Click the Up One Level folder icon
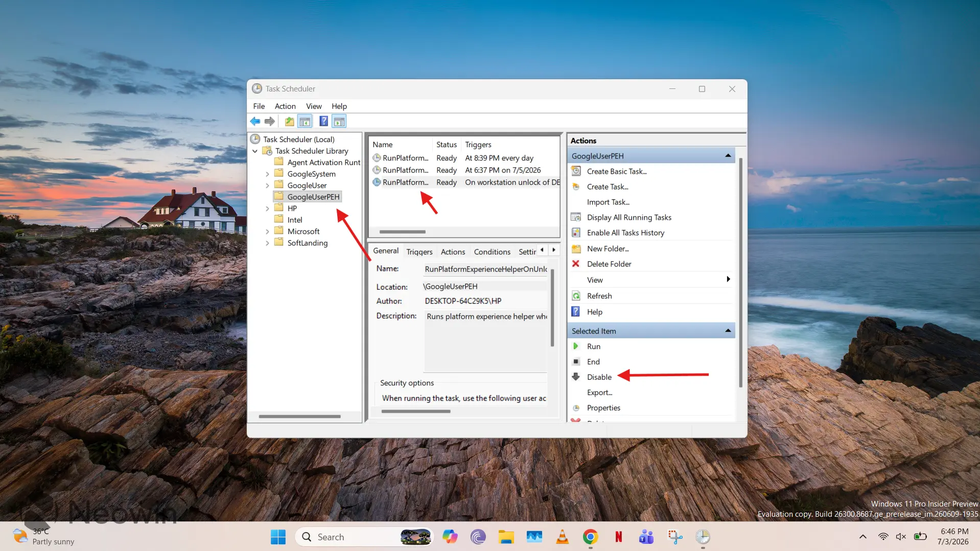 (x=289, y=122)
